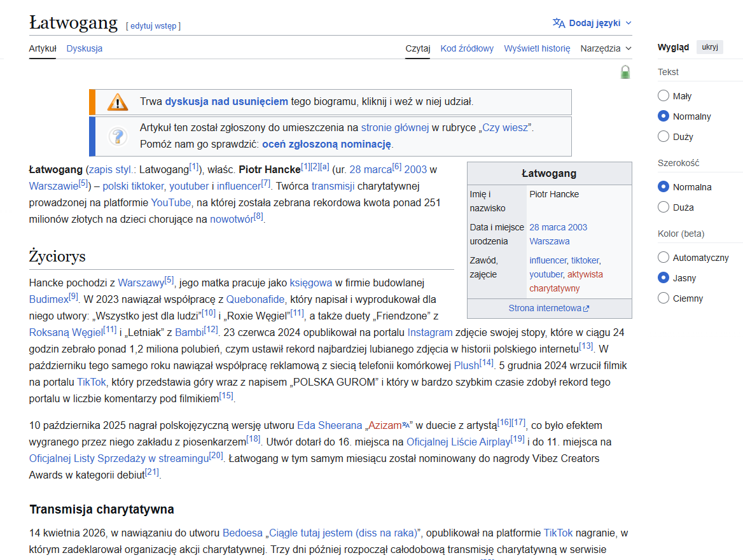Select the Duża width option

[663, 207]
